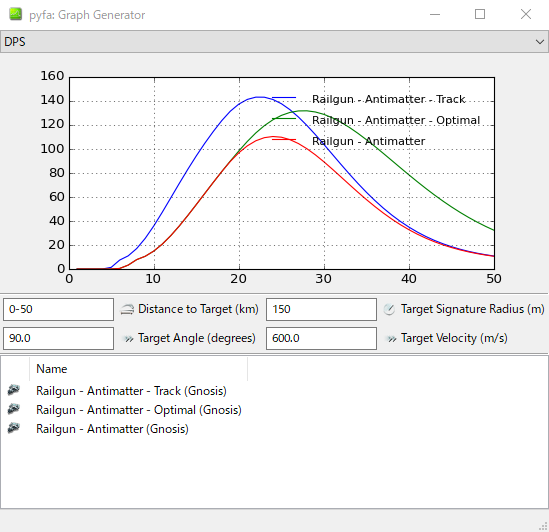The width and height of the screenshot is (549, 532).
Task: Click the Target Angle arrows icon
Action: [129, 339]
